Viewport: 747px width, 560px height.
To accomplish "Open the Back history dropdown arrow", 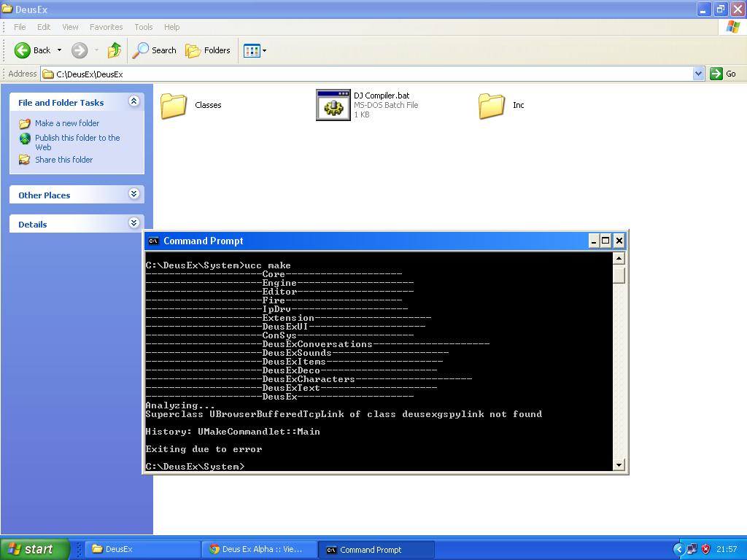I will pos(60,50).
